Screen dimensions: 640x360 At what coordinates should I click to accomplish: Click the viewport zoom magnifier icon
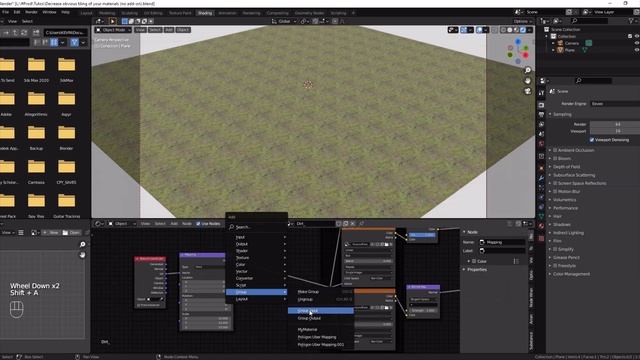[x=528, y=71]
